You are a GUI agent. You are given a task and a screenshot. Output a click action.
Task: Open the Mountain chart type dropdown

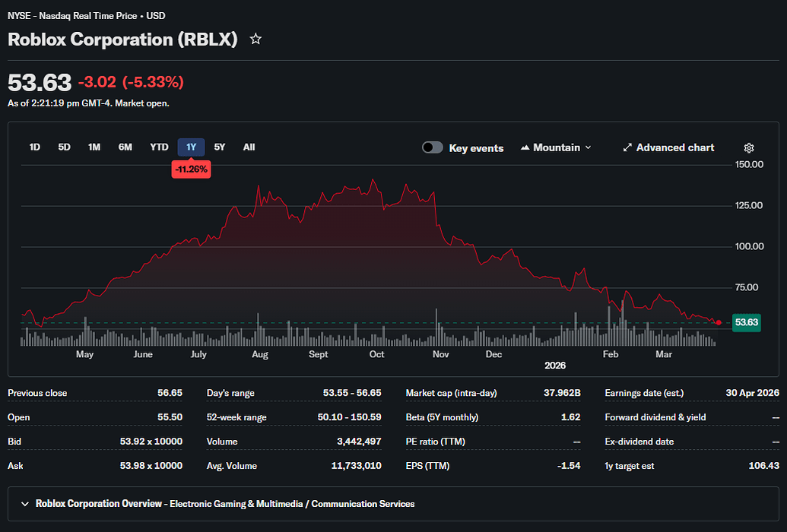[556, 147]
